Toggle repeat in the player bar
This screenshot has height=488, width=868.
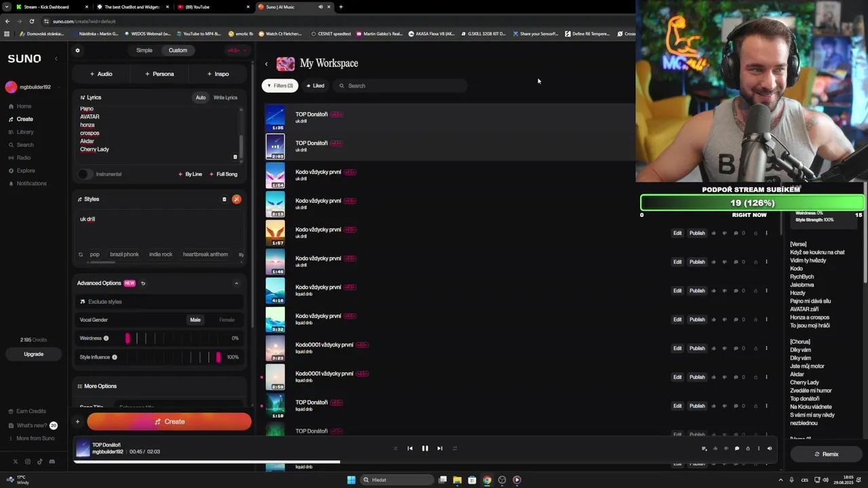454,448
